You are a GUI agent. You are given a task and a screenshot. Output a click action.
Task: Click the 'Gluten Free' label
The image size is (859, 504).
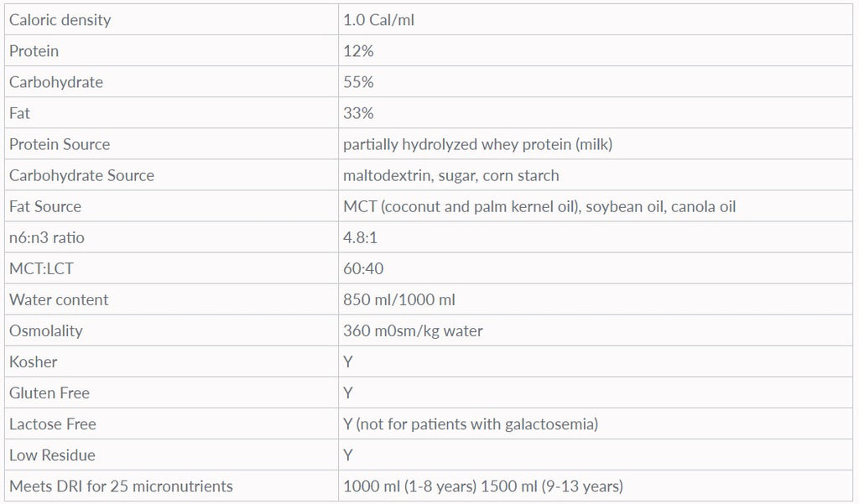(49, 392)
